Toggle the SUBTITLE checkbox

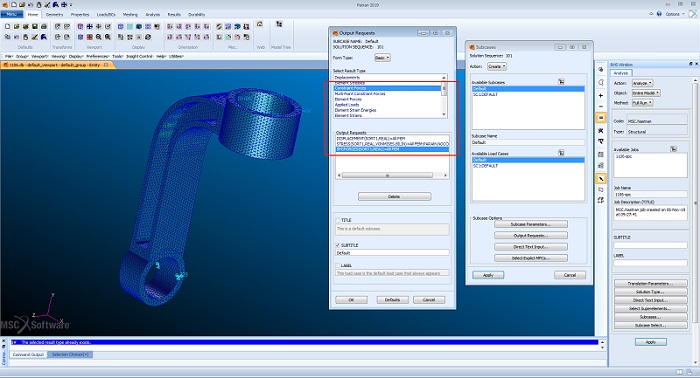click(338, 245)
